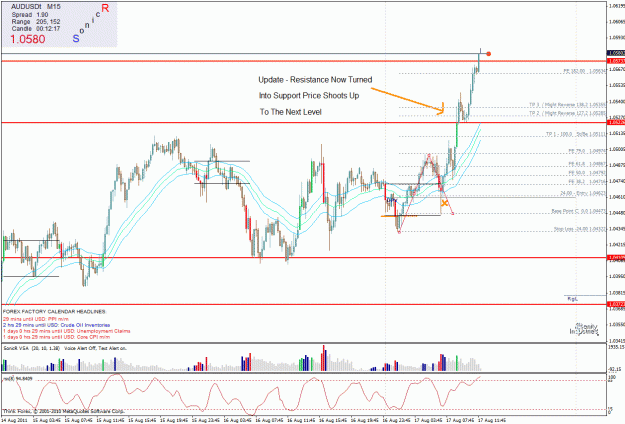This screenshot has height=424, width=625.
Task: Select the SonicR VSA indicator label
Action: tap(31, 348)
